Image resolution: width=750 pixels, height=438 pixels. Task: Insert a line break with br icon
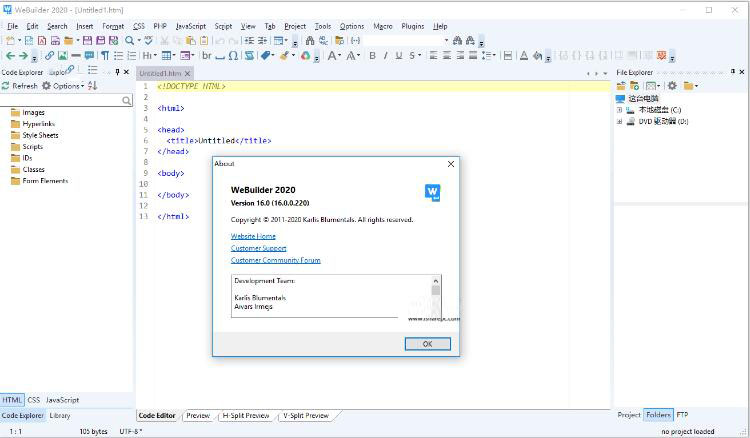(207, 55)
